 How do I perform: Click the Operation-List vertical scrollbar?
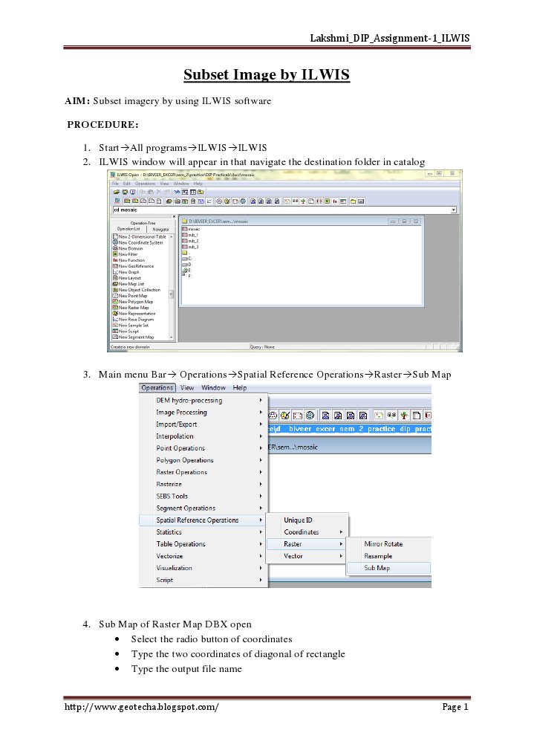point(172,287)
